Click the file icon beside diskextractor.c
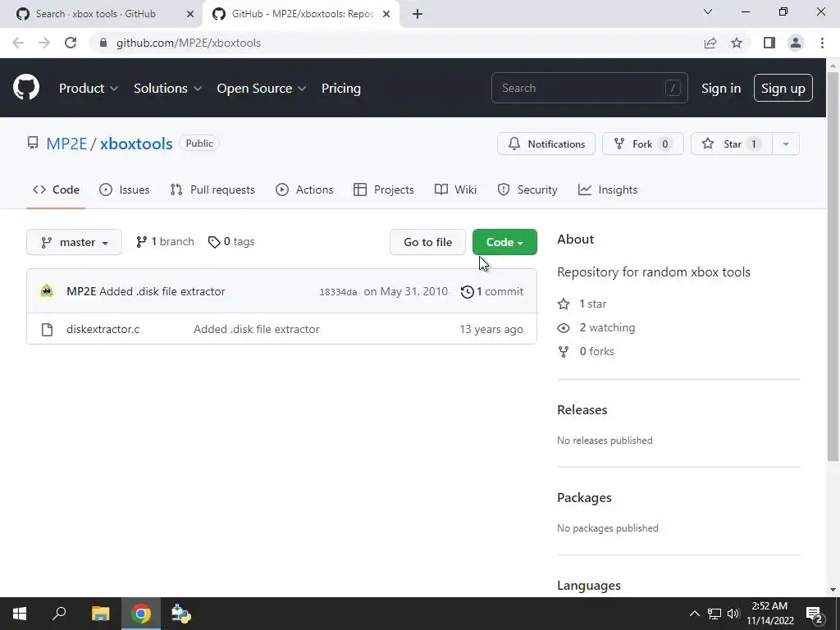The image size is (840, 630). 47,330
